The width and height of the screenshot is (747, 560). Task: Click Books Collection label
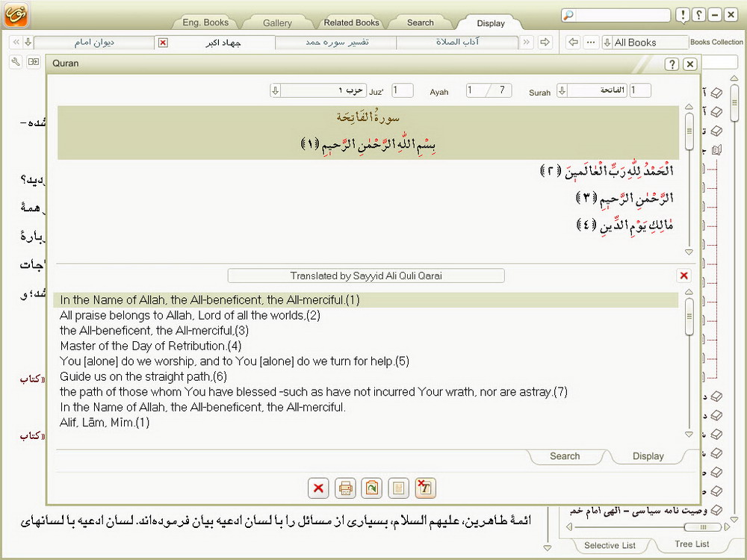716,42
